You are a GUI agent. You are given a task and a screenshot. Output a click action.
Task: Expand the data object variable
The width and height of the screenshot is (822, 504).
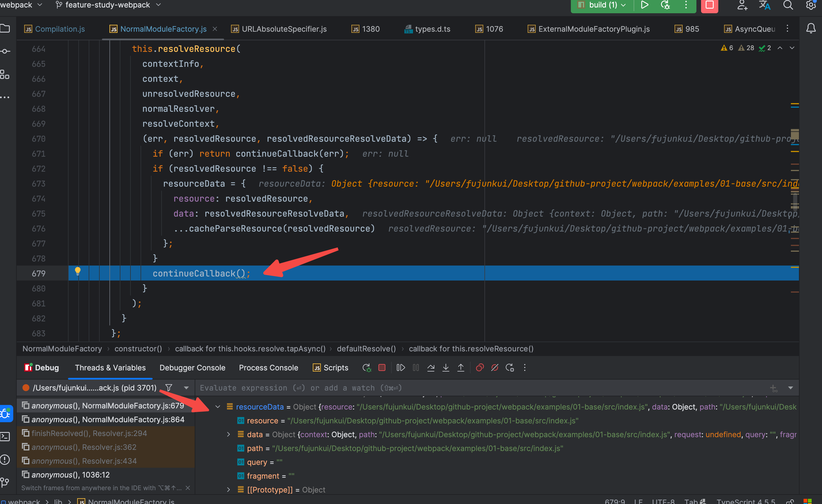[x=228, y=435]
